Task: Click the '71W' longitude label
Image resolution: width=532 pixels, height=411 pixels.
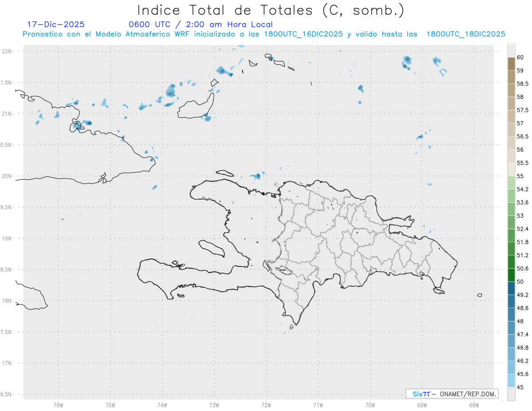Action: click(x=318, y=405)
